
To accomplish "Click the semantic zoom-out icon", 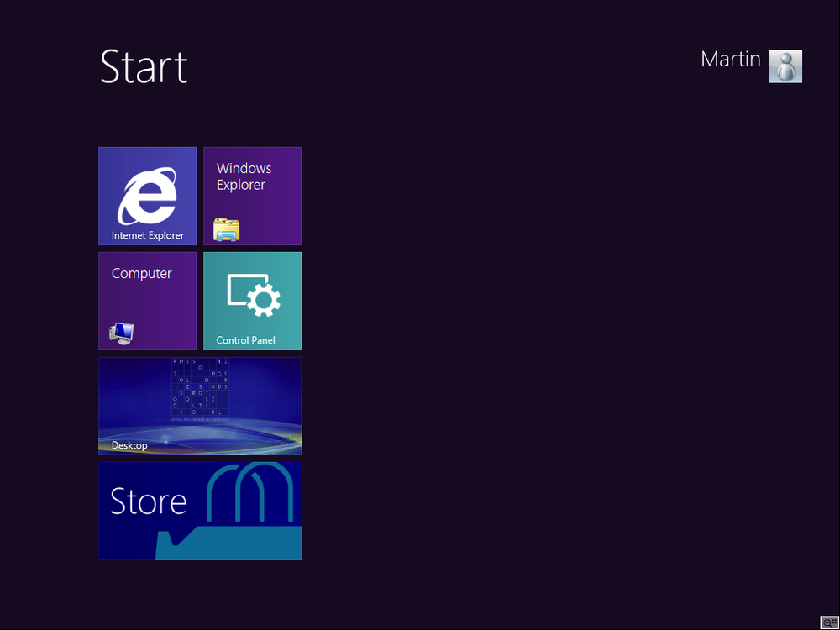I will 830,622.
